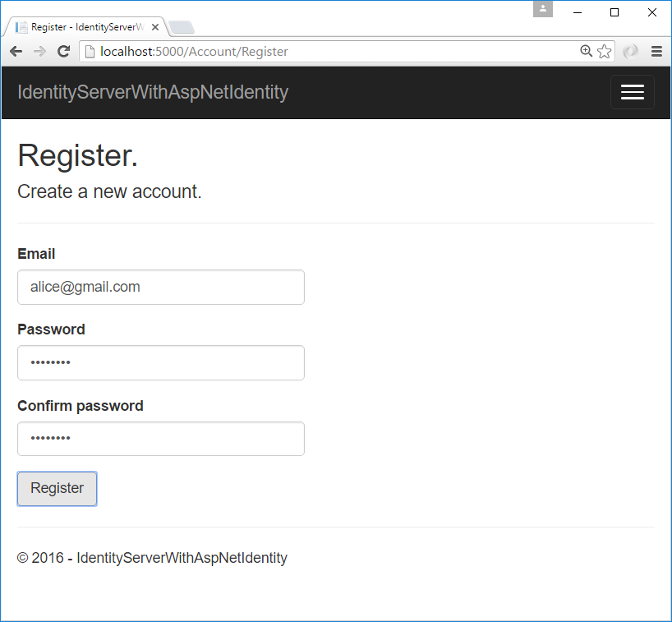Maximize the browser window
Viewport: 672px width, 622px height.
614,12
